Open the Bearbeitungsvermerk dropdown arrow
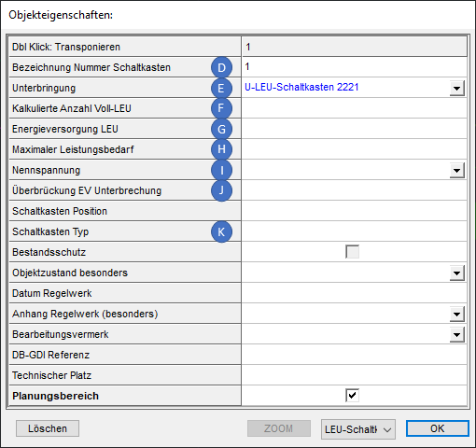Screen dimensions: 476x448 tap(456, 334)
